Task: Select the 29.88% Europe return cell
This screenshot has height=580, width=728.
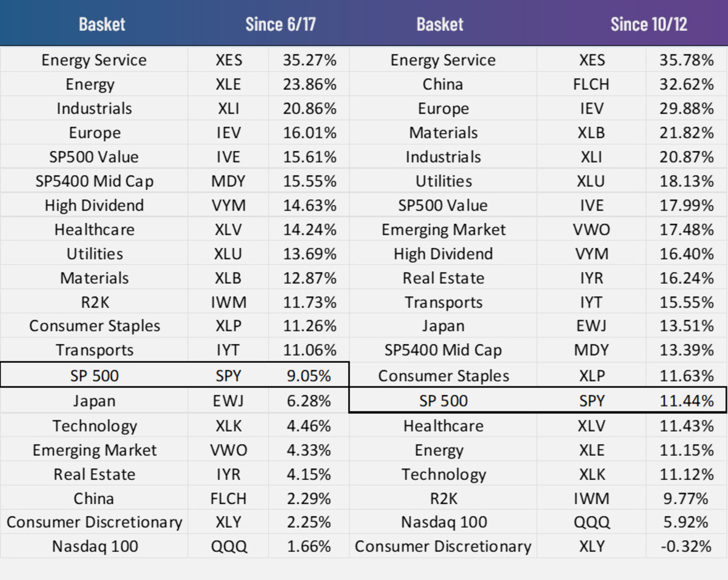Action: coord(687,109)
